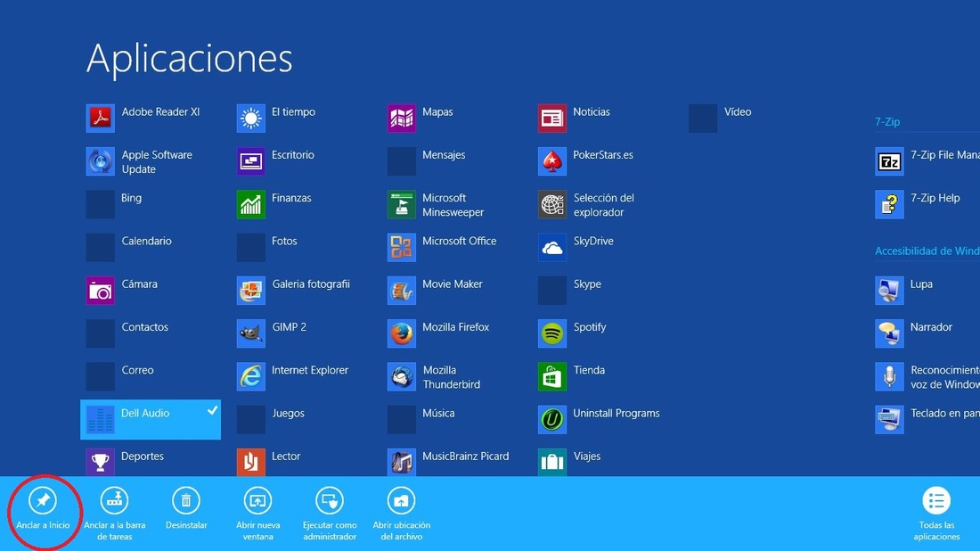Viewport: 980px width, 551px height.
Task: Deselect the checked Dell Audio tile
Action: click(x=151, y=419)
